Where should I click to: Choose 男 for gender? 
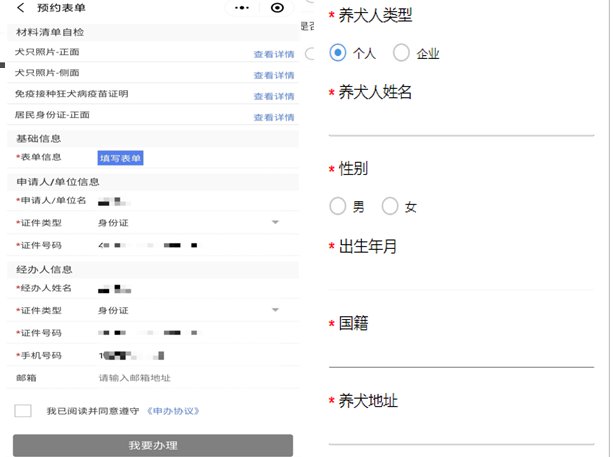(x=337, y=207)
